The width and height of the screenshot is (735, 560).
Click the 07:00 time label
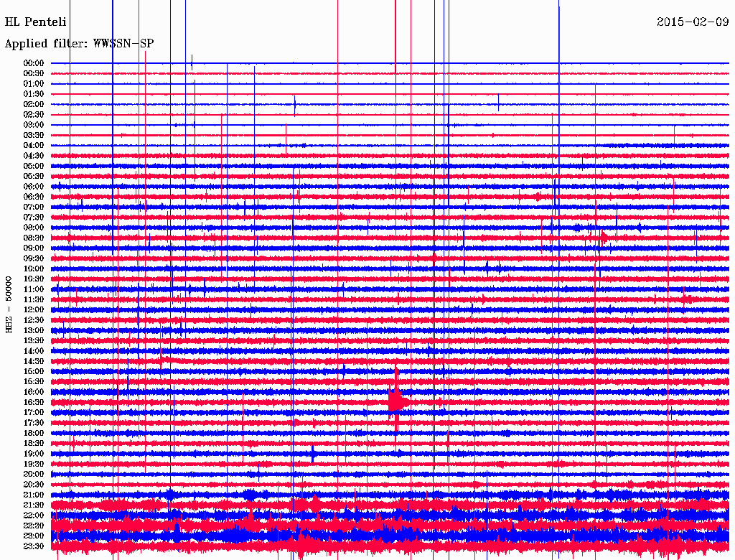(x=33, y=207)
